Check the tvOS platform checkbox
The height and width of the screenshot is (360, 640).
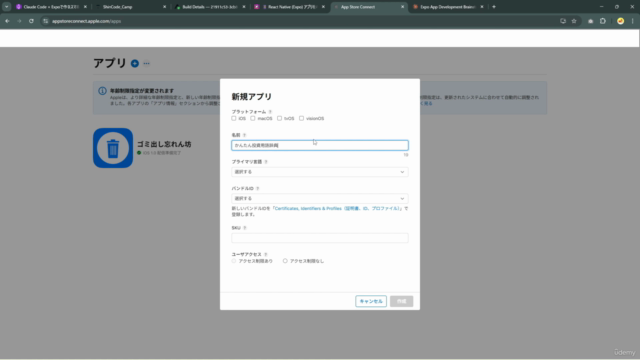coord(279,118)
